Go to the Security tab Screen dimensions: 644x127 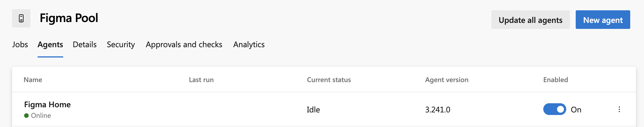[121, 45]
